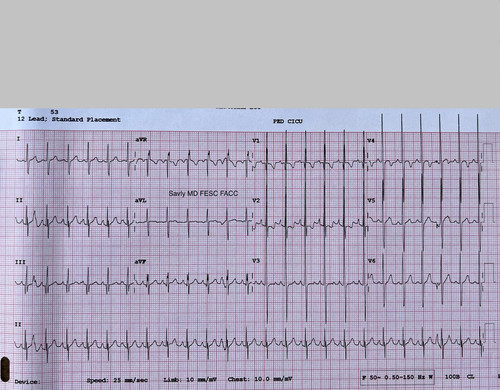The width and height of the screenshot is (500, 390).
Task: Click the "Limb: 10 mm/mV" footer text
Action: point(190,380)
